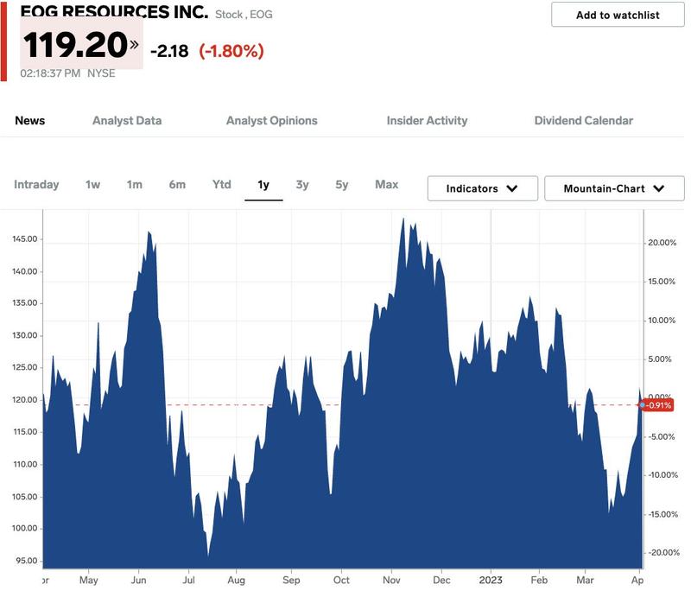The height and width of the screenshot is (616, 691).
Task: Open the Mountain-Chart type dropdown
Action: 614,188
